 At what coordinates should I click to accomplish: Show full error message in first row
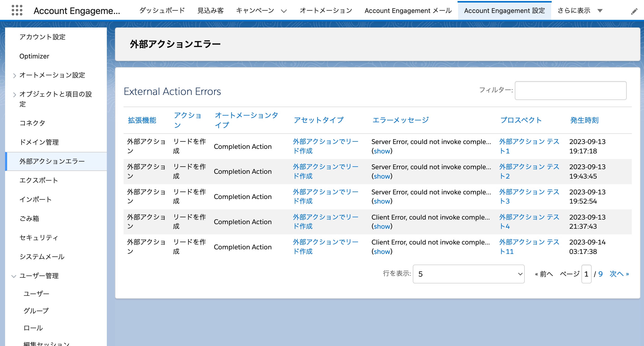pyautogui.click(x=382, y=151)
